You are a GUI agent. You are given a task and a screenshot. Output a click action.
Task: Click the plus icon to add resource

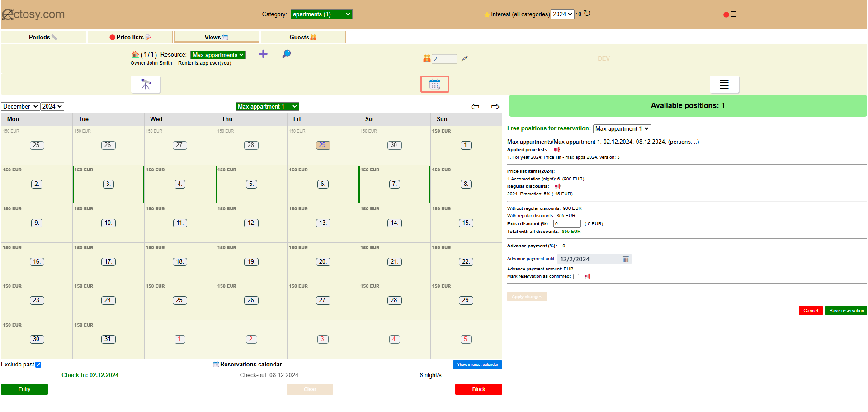click(x=263, y=54)
